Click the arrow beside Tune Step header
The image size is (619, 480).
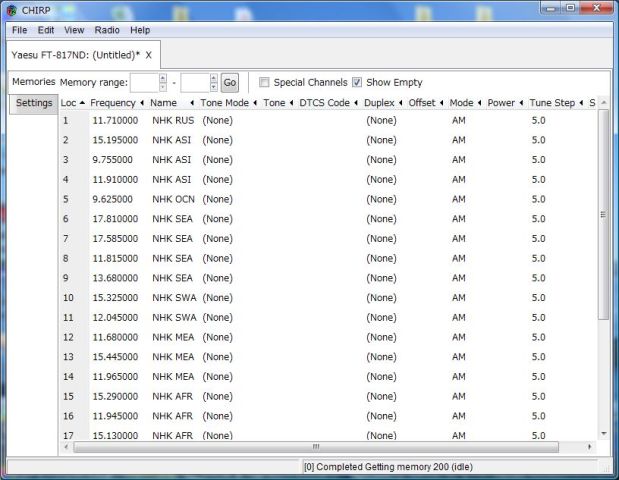pos(581,103)
